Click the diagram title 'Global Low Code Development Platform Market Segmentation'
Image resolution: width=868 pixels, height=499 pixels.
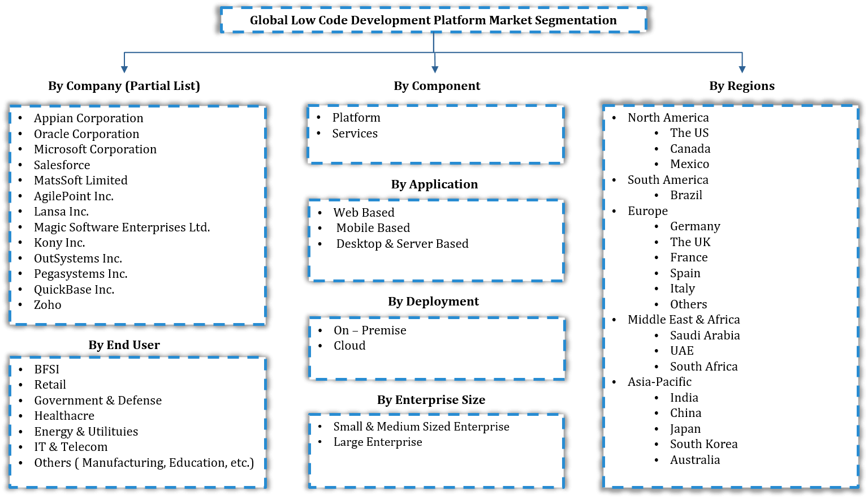coord(433,20)
